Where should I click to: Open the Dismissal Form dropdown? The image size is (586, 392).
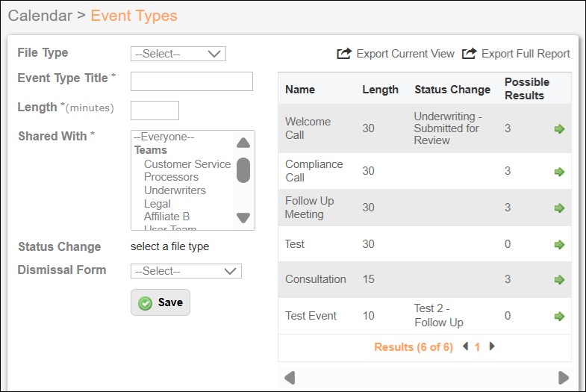186,271
